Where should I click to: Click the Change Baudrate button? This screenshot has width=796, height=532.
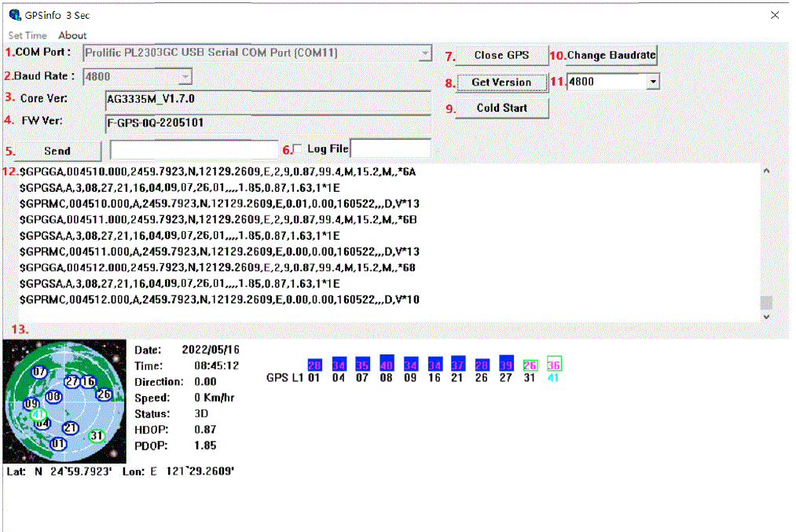[611, 55]
